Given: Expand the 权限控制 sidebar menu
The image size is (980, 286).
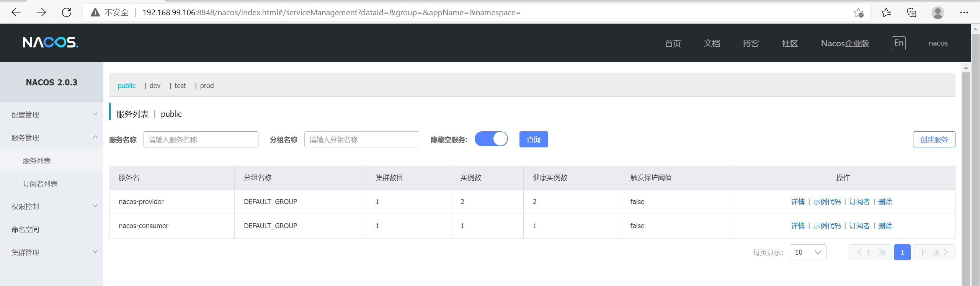Looking at the screenshot, I should click(52, 206).
